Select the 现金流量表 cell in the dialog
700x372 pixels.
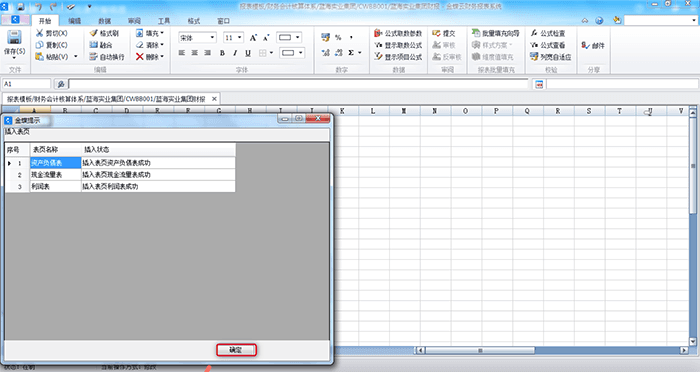[x=55, y=175]
